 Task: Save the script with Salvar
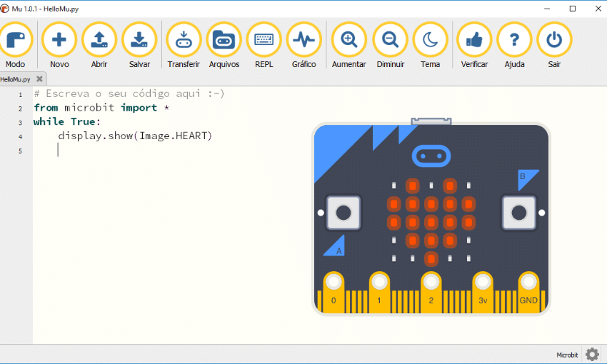[139, 41]
